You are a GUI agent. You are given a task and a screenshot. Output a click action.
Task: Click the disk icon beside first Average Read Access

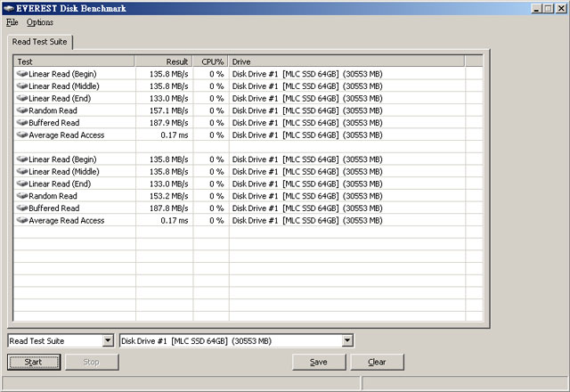pos(22,135)
